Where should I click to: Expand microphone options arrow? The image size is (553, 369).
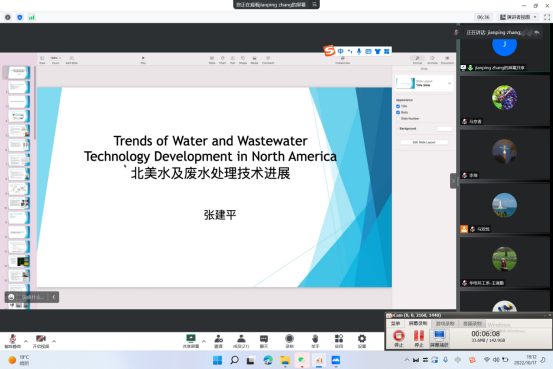point(26,341)
